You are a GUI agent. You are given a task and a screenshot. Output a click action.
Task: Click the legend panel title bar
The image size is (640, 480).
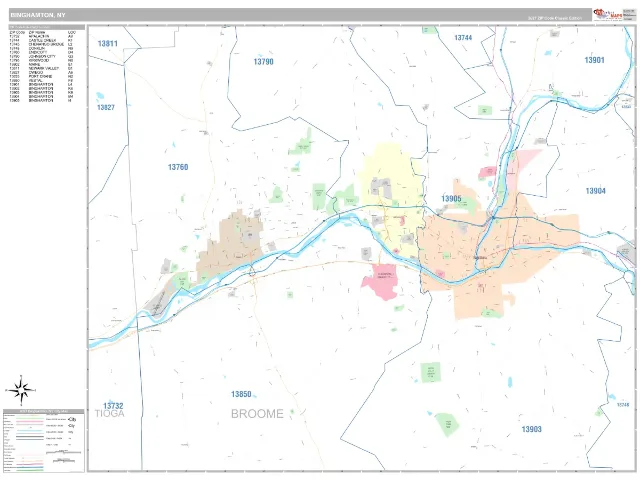[44, 411]
